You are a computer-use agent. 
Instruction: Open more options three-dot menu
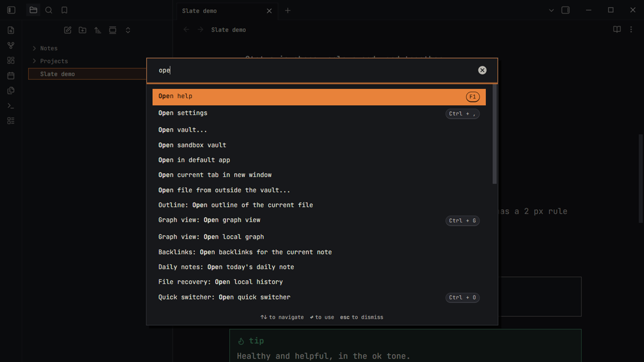click(x=631, y=30)
